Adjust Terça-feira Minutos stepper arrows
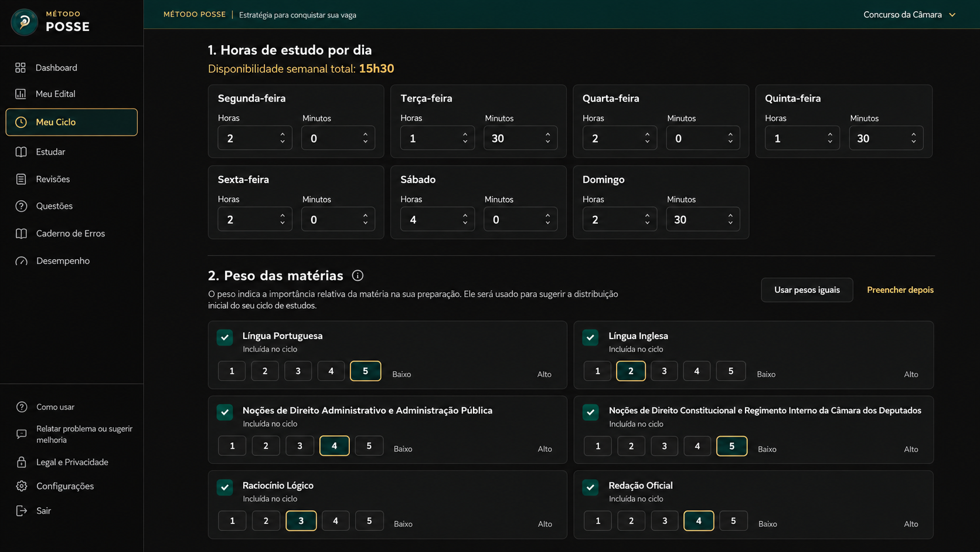The image size is (980, 552). coord(547,138)
